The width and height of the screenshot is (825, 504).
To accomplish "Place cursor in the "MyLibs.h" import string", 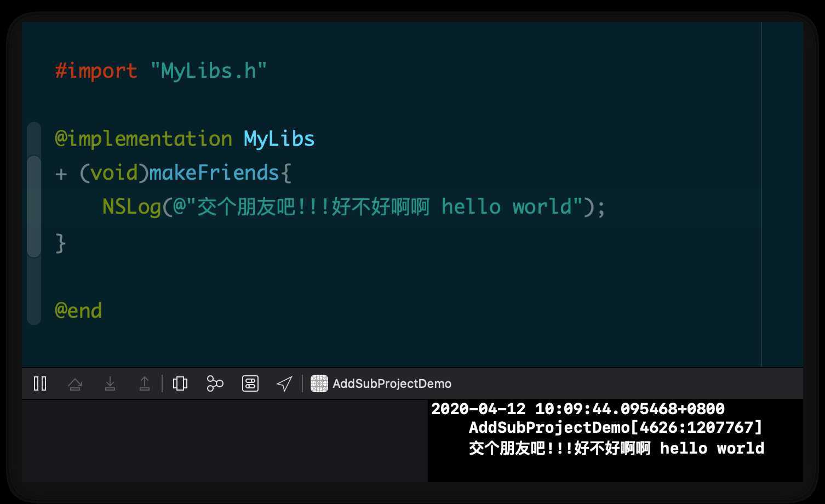I will (208, 71).
